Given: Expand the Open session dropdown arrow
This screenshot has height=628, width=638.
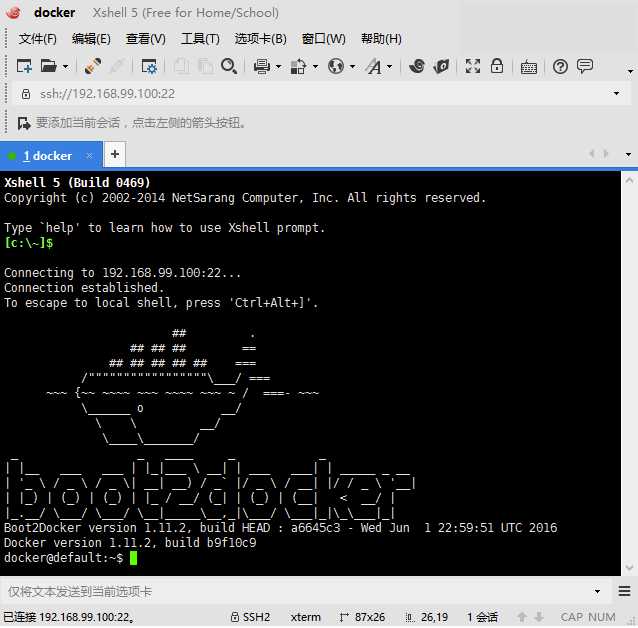Looking at the screenshot, I should [66, 67].
